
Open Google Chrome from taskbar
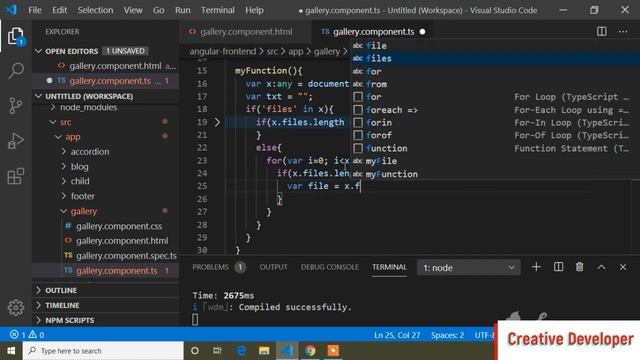tap(310, 351)
